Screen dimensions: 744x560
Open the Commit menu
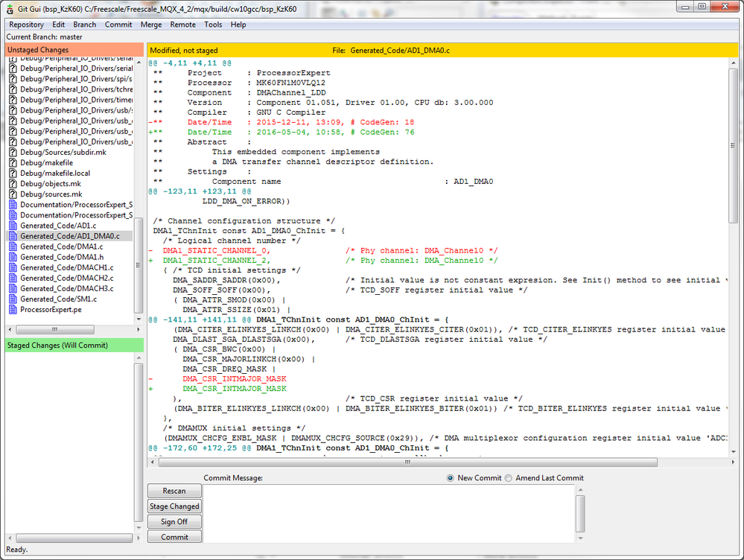pyautogui.click(x=118, y=25)
